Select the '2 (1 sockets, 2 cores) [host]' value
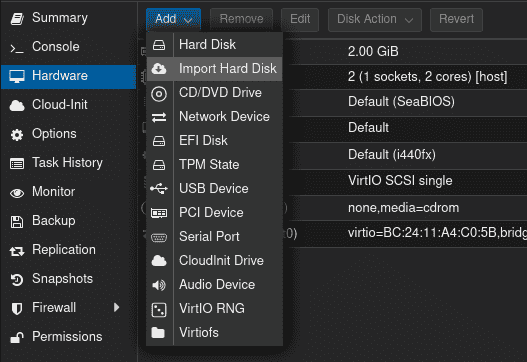Screen dimensions: 527x362 coord(428,77)
